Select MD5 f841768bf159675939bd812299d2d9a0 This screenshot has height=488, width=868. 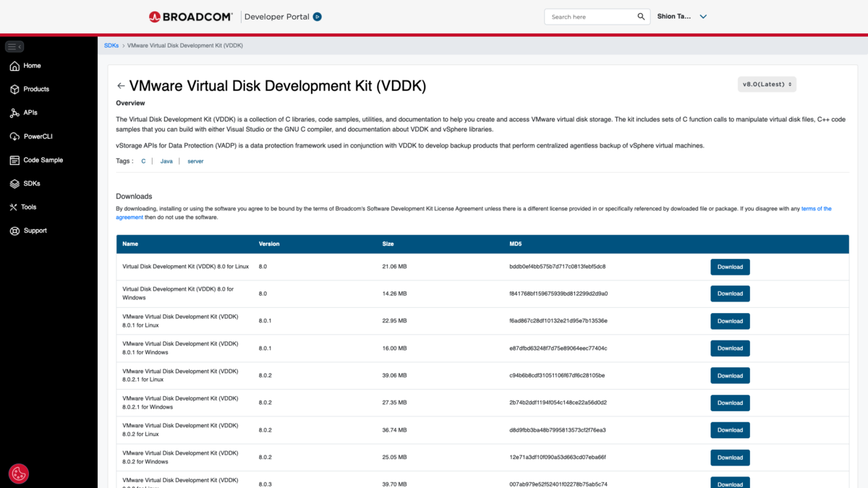558,294
